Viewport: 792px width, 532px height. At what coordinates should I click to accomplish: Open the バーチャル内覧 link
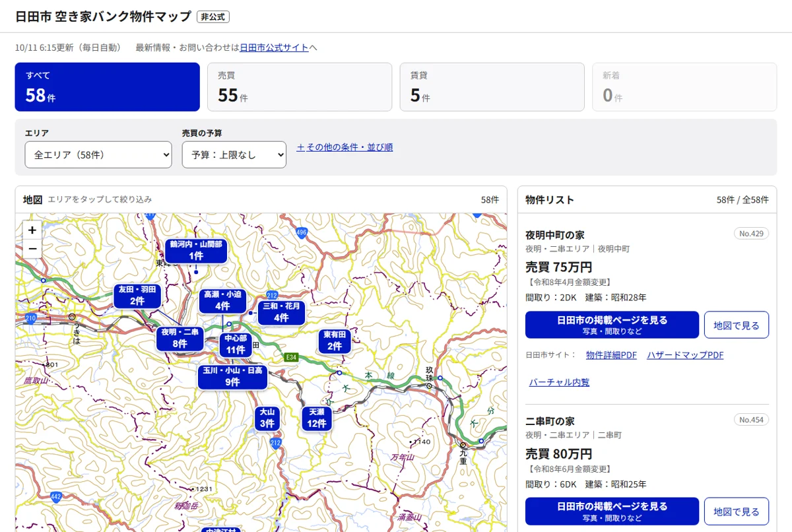(x=559, y=382)
